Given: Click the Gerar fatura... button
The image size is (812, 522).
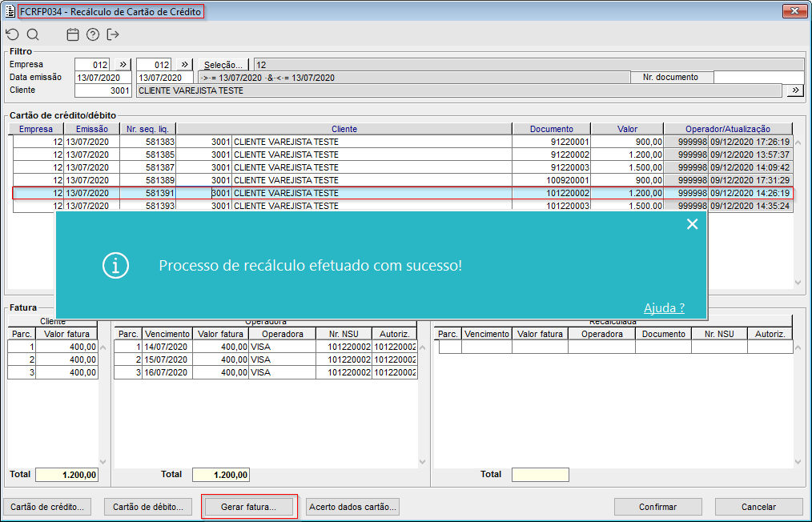Looking at the screenshot, I should pos(248,507).
